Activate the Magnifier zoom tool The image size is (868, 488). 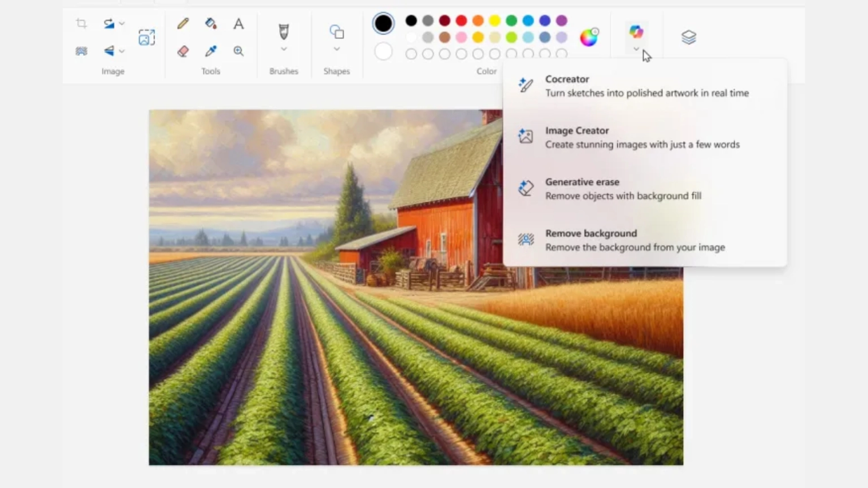(238, 51)
